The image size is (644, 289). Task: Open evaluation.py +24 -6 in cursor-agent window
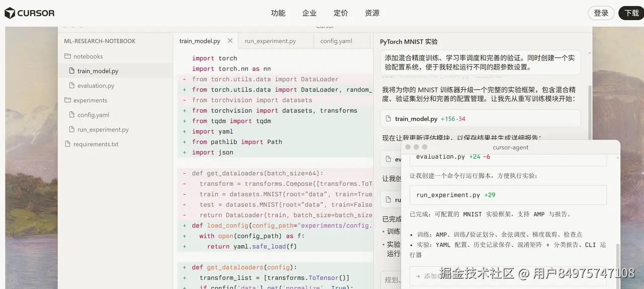pyautogui.click(x=508, y=157)
